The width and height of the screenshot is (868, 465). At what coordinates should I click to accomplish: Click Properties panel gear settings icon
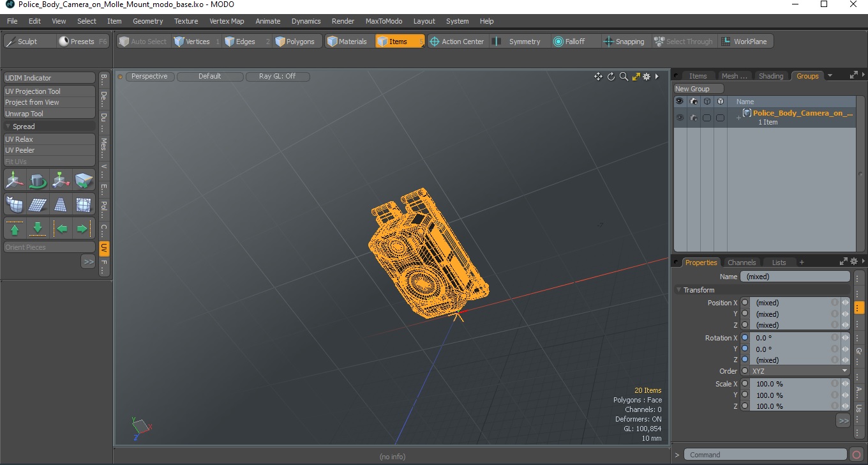(x=854, y=261)
